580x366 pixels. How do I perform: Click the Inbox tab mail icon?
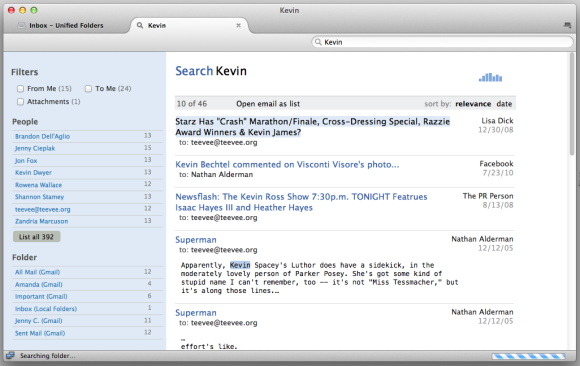pyautogui.click(x=21, y=25)
